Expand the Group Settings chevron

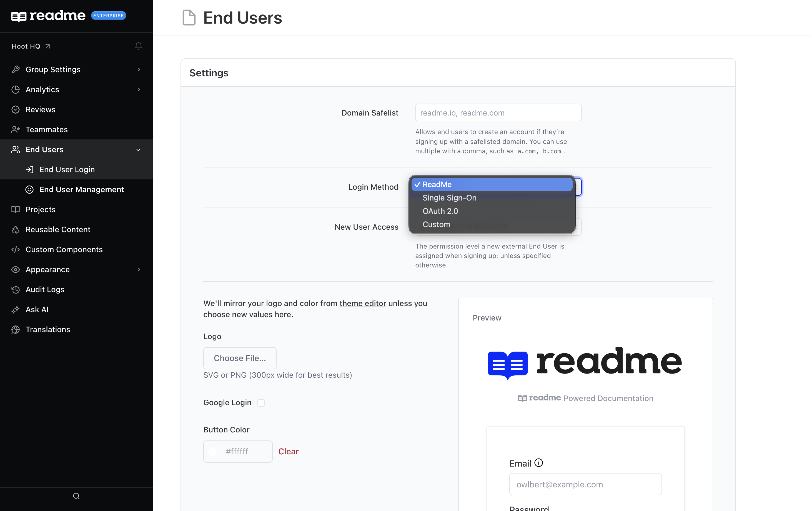139,69
